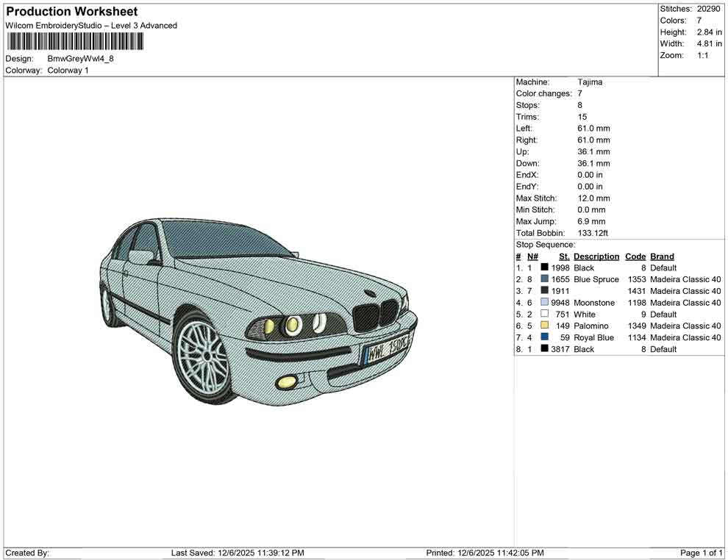Click the Code column header
The width and height of the screenshot is (728, 560).
635,256
